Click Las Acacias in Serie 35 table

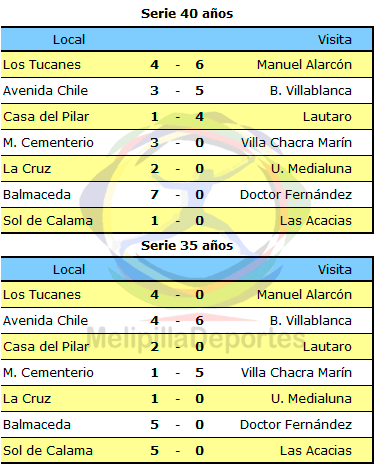pos(316,451)
